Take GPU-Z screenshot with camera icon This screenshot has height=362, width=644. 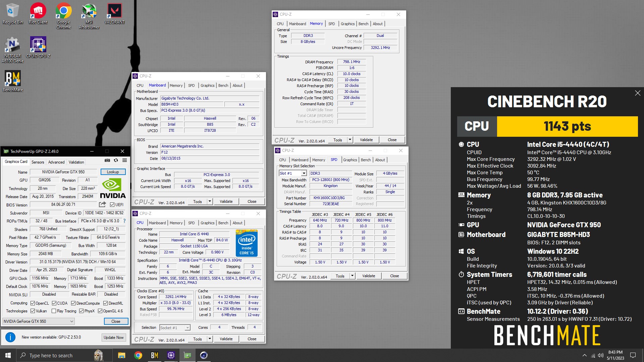[x=107, y=161]
